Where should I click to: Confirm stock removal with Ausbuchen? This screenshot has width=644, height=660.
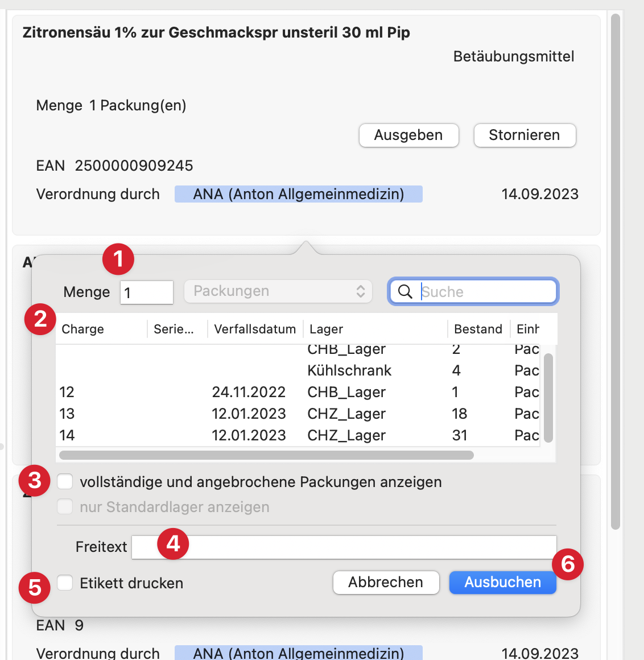(502, 582)
